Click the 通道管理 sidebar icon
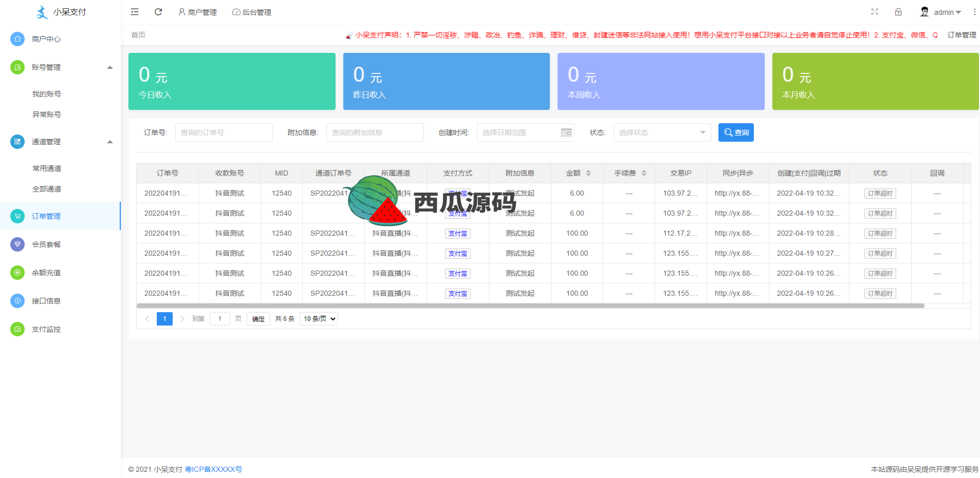The height and width of the screenshot is (478, 980). pyautogui.click(x=17, y=142)
